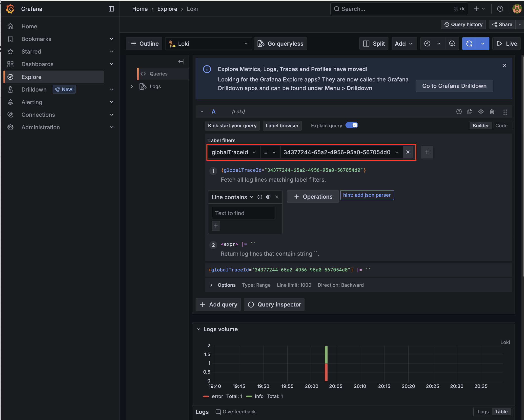This screenshot has width=524, height=420.
Task: Collapse the outline pane arrow icon
Action: tap(181, 61)
